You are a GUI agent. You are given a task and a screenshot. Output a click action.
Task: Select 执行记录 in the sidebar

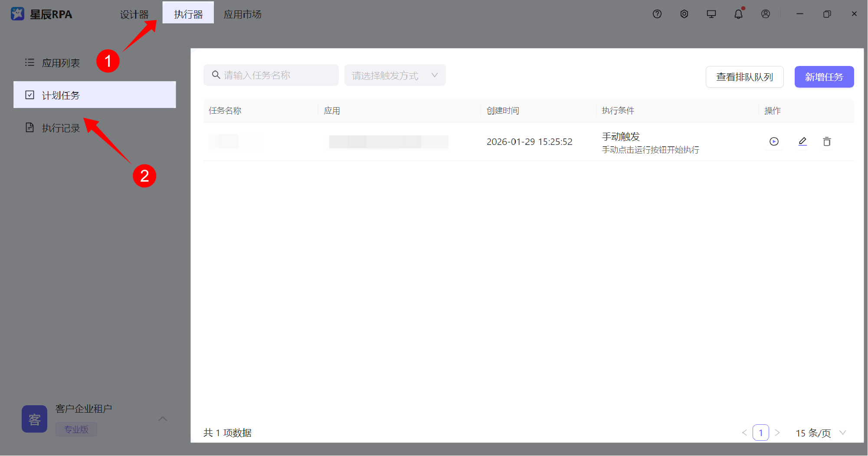point(61,128)
